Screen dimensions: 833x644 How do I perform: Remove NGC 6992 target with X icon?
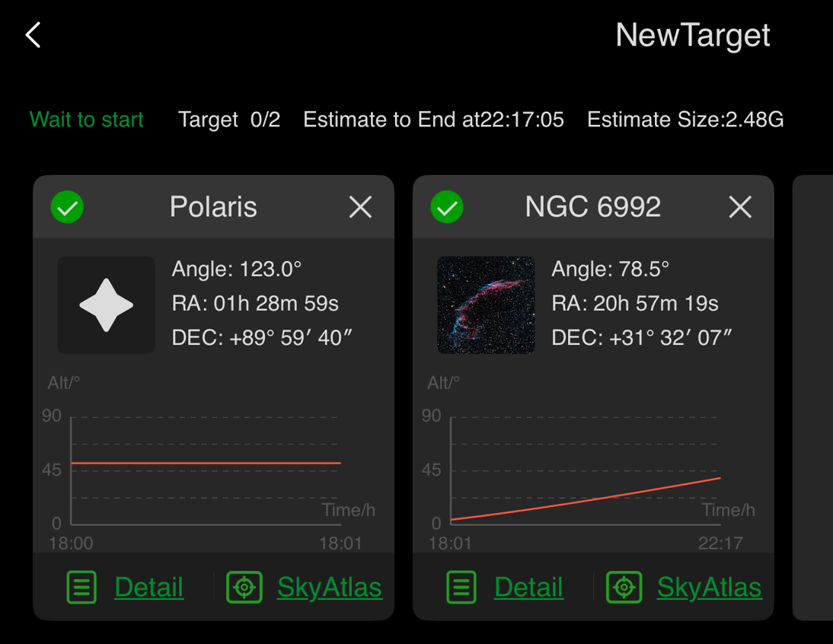[x=741, y=206]
